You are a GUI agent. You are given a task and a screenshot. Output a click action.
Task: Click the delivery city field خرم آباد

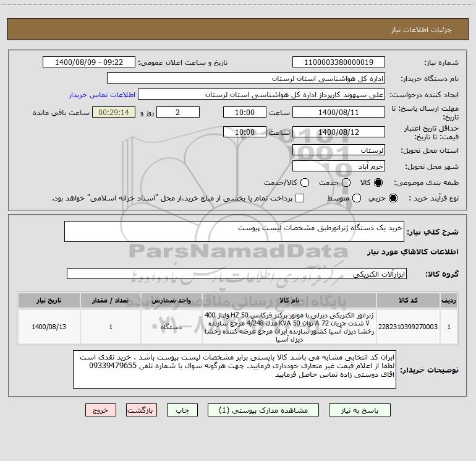click(x=339, y=166)
